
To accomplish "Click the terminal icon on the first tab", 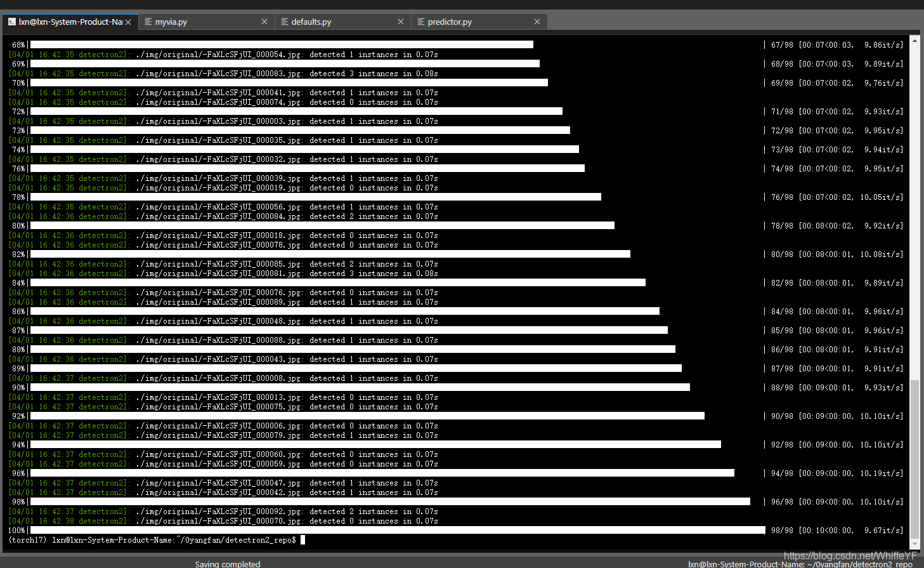I will pos(11,22).
